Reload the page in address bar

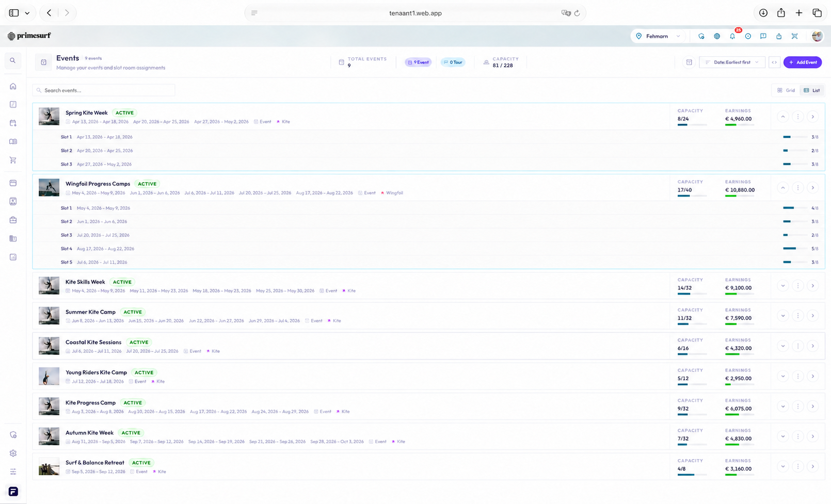[577, 13]
